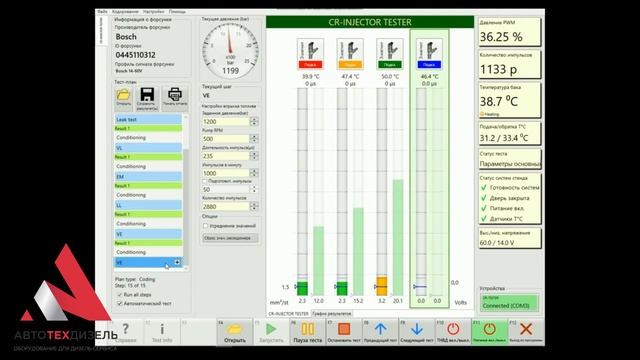This screenshot has height=360, width=640.
Task: Adjust stepper for Pump RPM 500
Action: tap(254, 138)
